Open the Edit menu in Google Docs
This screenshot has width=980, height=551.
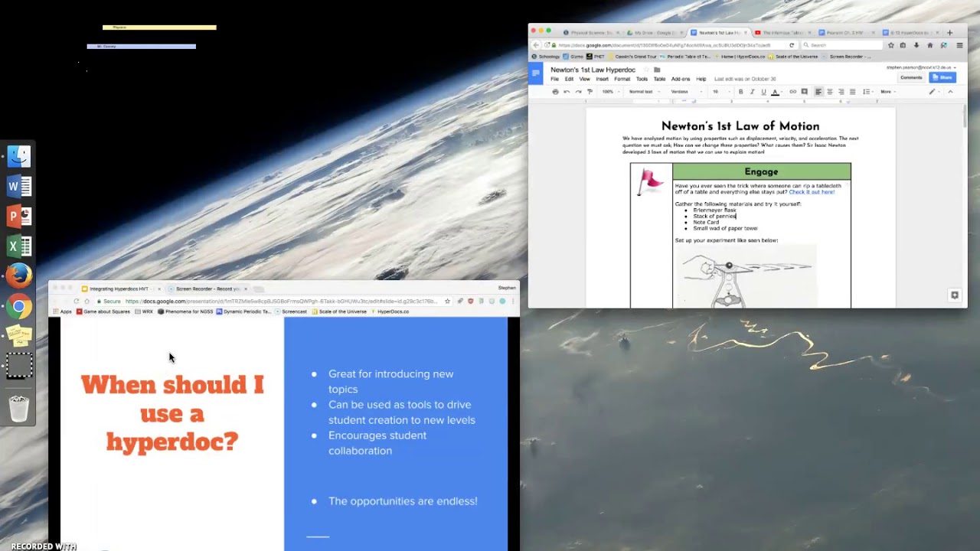[x=569, y=79]
